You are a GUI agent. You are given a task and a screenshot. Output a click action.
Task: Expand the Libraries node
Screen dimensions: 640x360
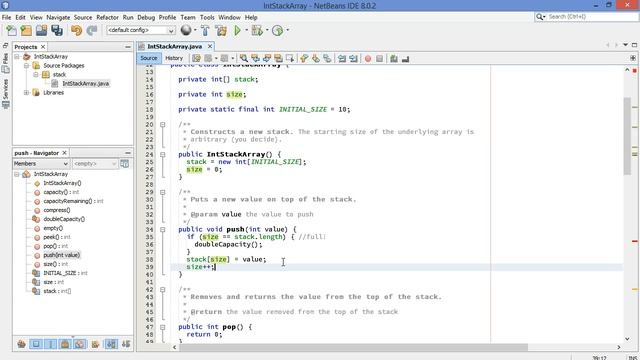(27, 93)
